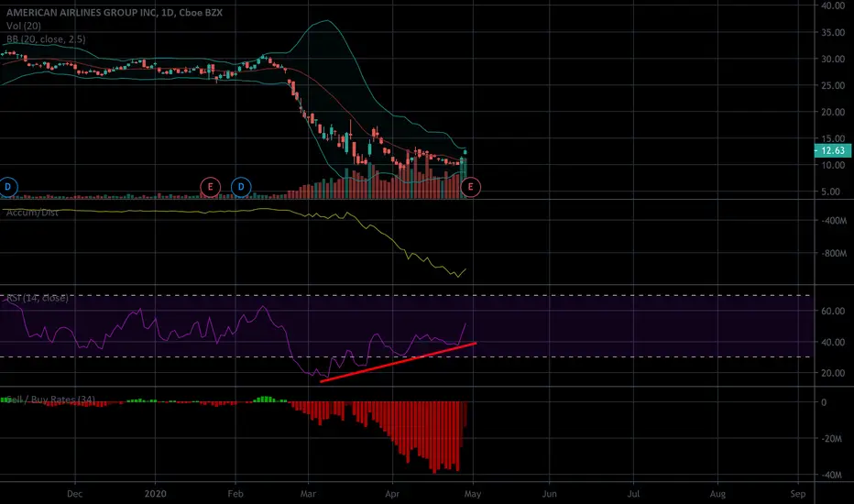Image resolution: width=854 pixels, height=504 pixels.
Task: Click the 2020 label on time axis
Action: pyautogui.click(x=155, y=494)
